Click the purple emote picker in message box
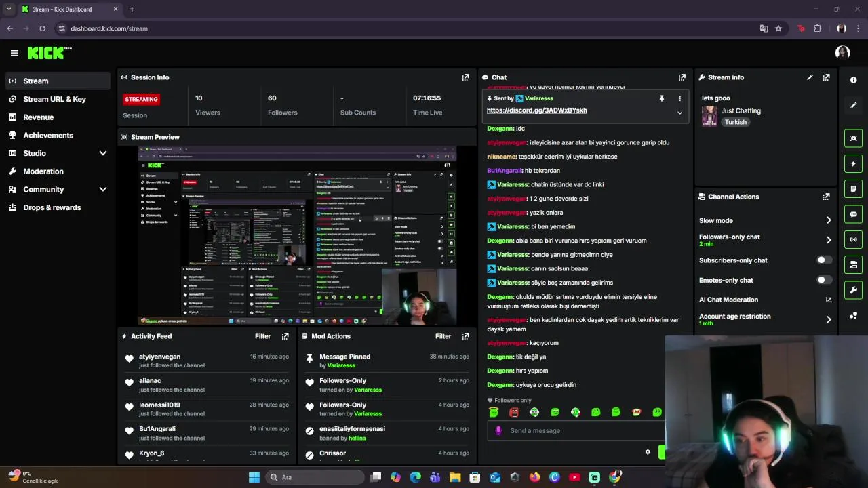 click(498, 430)
